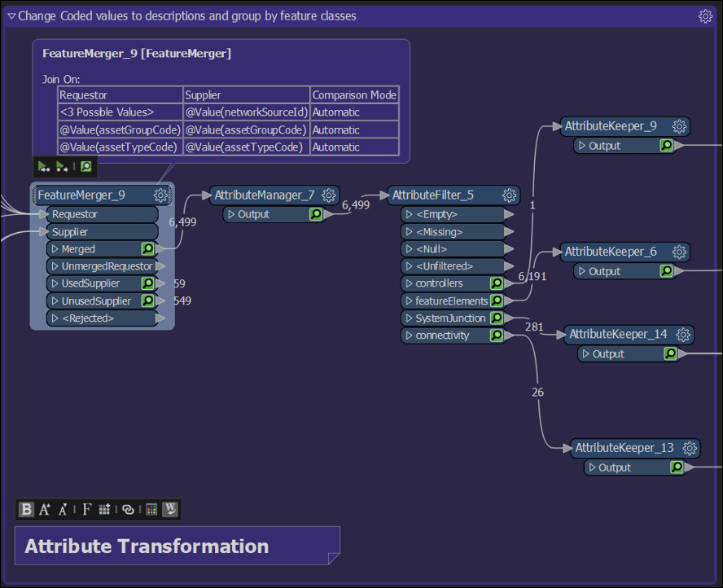Image resolution: width=723 pixels, height=588 pixels.
Task: Click the word wrap icon in annotation toolbar
Action: click(x=170, y=509)
